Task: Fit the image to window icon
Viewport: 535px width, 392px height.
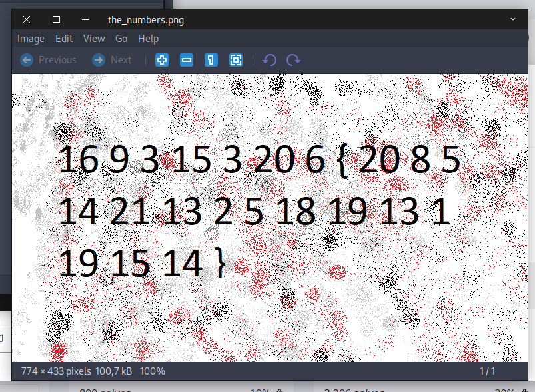Action: point(235,60)
